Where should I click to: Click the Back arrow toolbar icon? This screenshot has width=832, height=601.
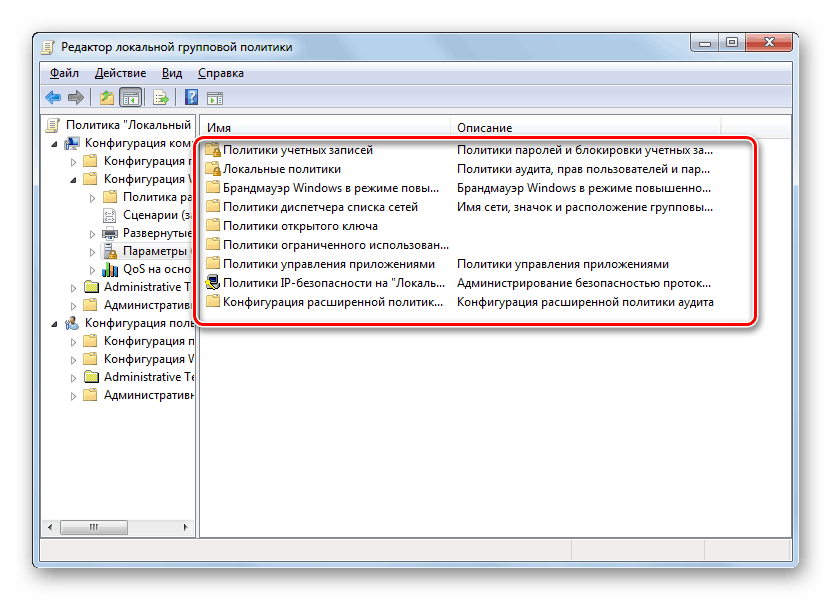click(x=53, y=98)
